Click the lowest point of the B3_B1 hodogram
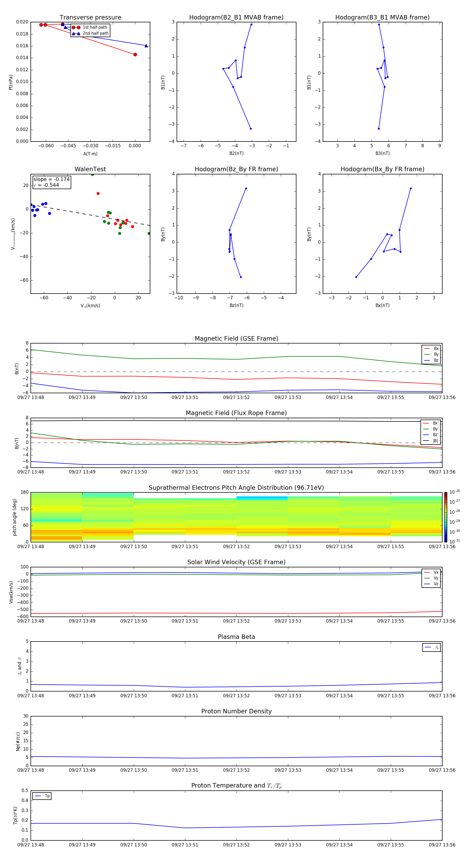This screenshot has width=473, height=868. [x=379, y=129]
